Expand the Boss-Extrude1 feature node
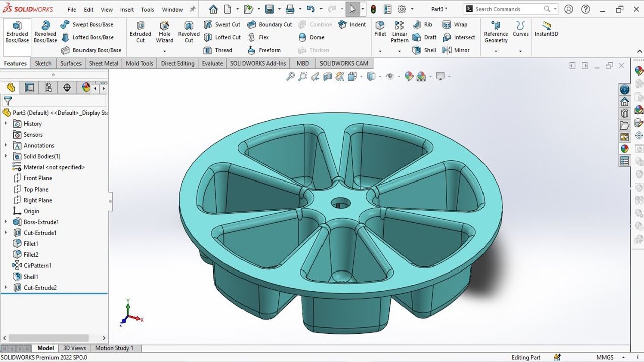The image size is (644, 362). pyautogui.click(x=6, y=222)
